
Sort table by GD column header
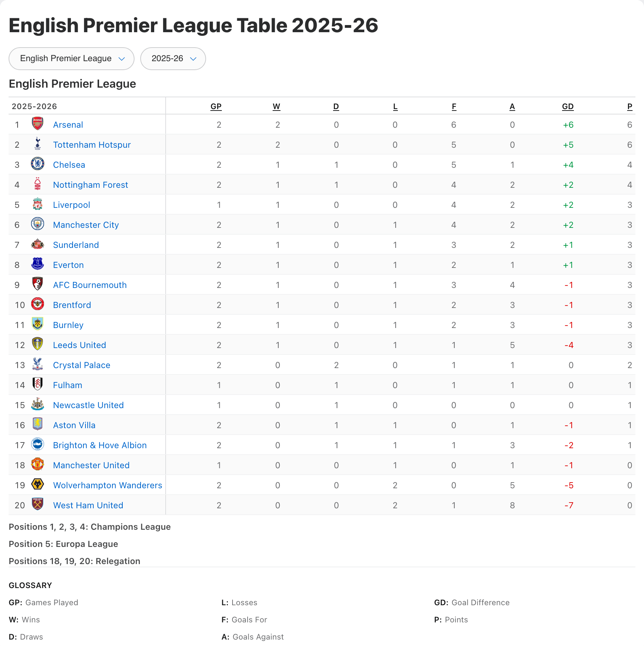click(x=568, y=107)
